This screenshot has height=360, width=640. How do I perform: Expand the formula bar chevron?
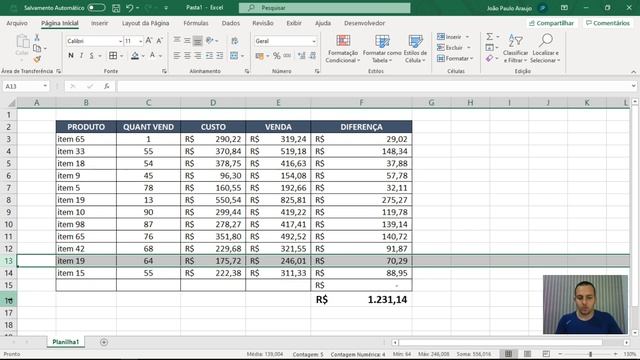[x=633, y=86]
